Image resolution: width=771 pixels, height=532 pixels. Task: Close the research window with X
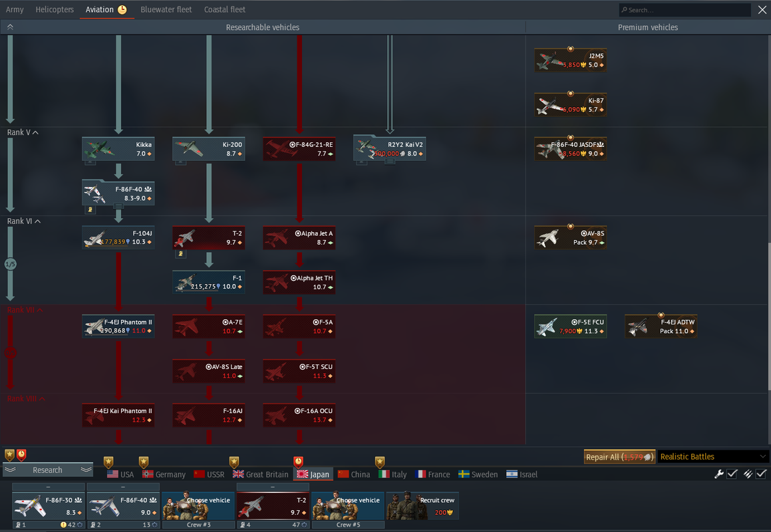point(762,10)
